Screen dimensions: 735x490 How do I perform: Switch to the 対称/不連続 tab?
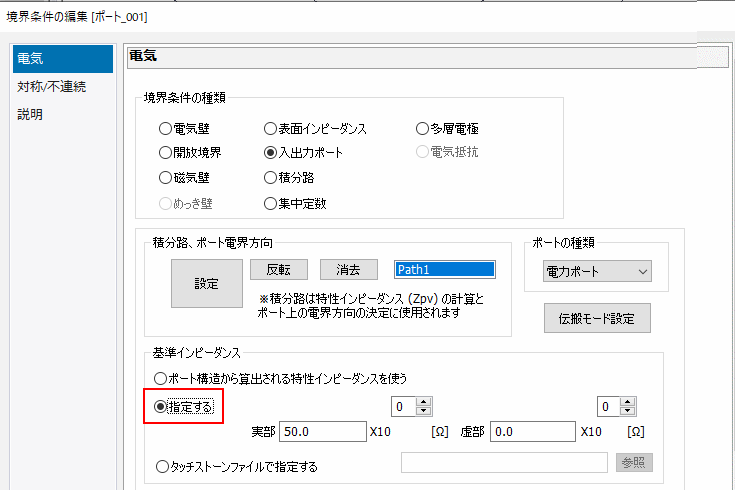point(52,87)
